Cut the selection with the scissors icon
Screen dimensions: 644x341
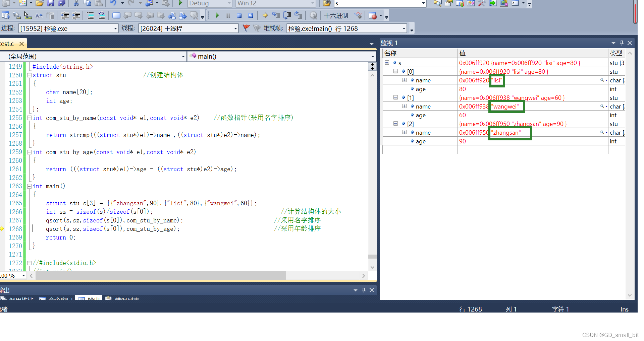click(x=76, y=3)
